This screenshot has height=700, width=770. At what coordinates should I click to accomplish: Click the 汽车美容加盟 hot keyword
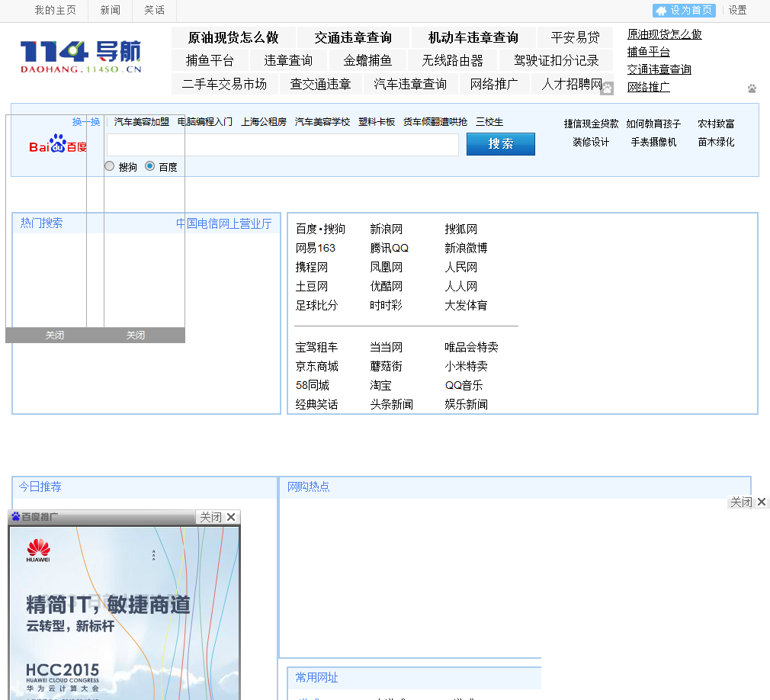point(142,122)
